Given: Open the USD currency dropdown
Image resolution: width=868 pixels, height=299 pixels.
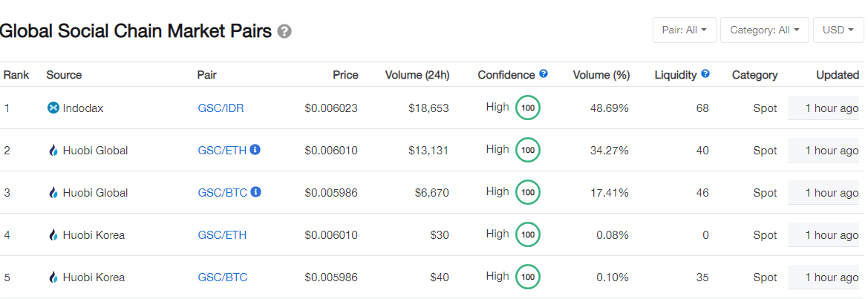Looking at the screenshot, I should click(x=838, y=30).
